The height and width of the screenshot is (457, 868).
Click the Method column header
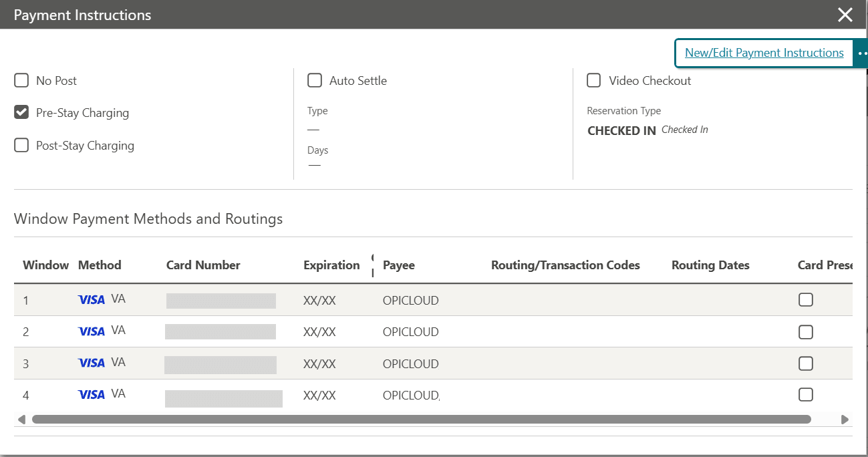point(100,265)
